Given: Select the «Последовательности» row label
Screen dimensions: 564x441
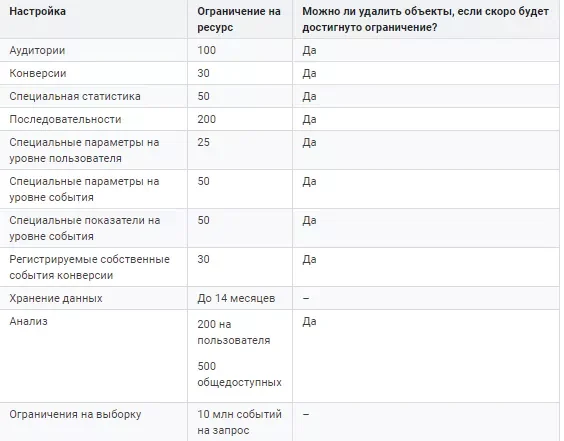Looking at the screenshot, I should click(x=65, y=119).
